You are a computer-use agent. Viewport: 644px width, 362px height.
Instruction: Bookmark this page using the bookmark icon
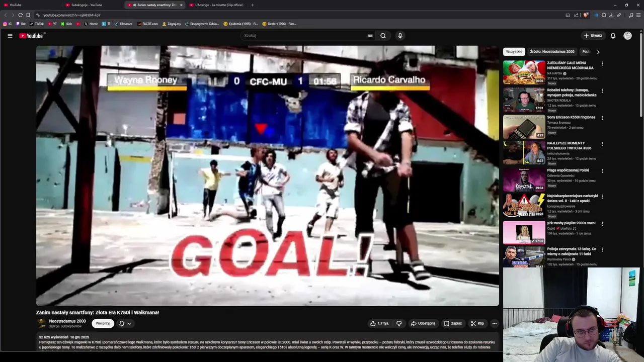(x=28, y=15)
